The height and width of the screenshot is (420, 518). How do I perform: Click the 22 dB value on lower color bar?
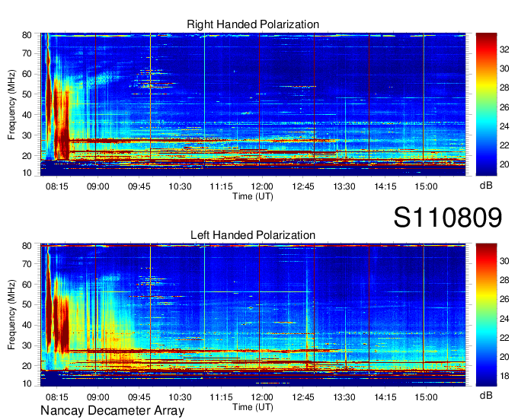point(504,338)
